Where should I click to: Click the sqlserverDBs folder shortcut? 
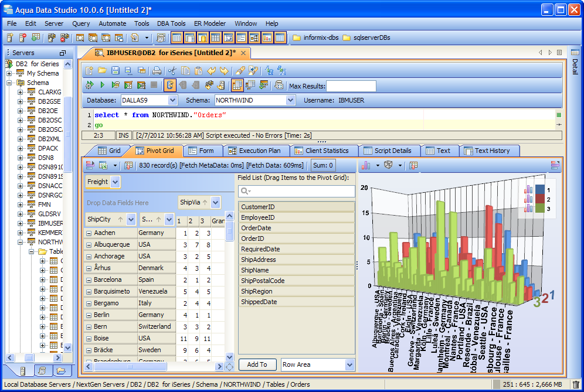coord(366,38)
